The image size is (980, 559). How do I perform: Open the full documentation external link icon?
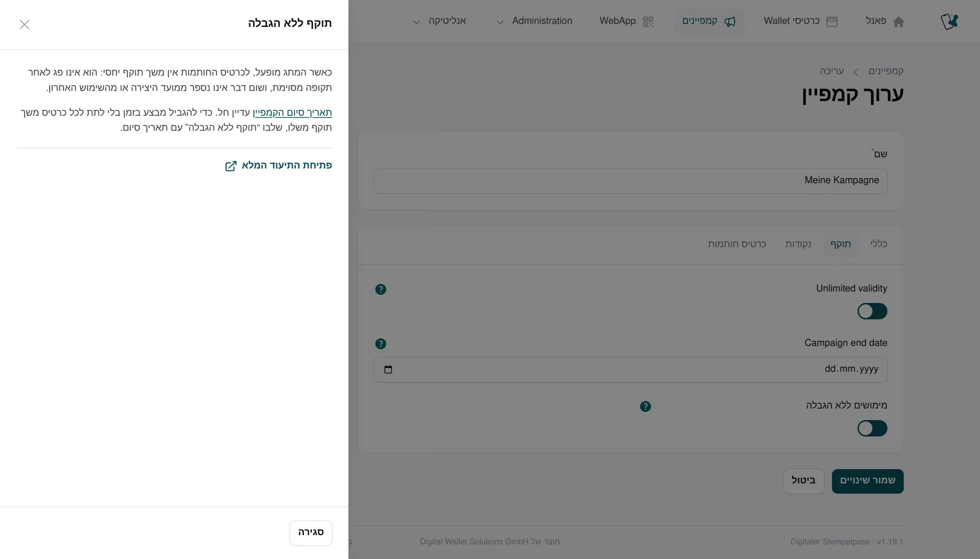click(x=231, y=166)
